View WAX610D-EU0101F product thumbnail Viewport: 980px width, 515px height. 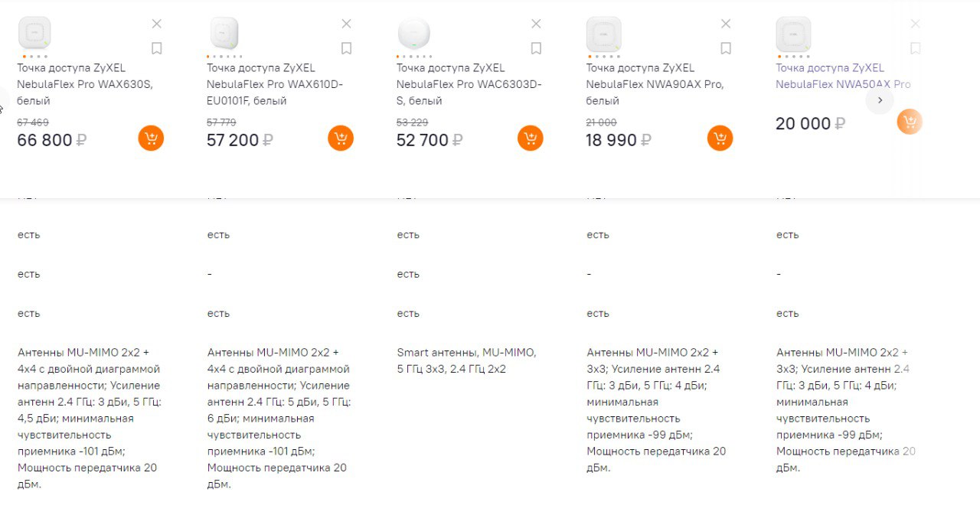pyautogui.click(x=224, y=34)
